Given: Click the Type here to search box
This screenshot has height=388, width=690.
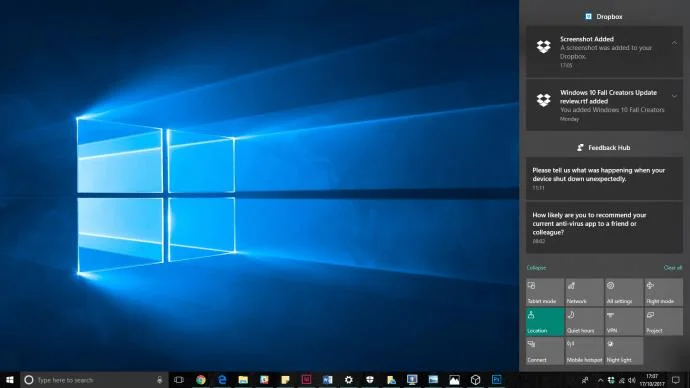Looking at the screenshot, I should (95, 380).
